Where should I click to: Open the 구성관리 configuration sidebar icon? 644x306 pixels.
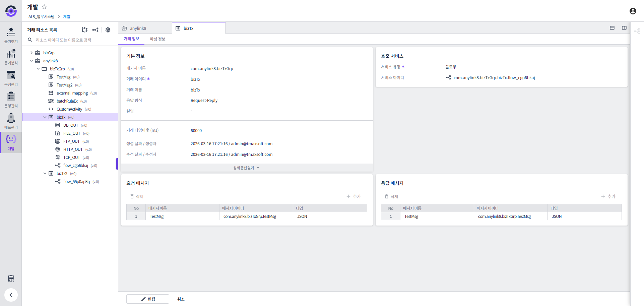pos(11,78)
